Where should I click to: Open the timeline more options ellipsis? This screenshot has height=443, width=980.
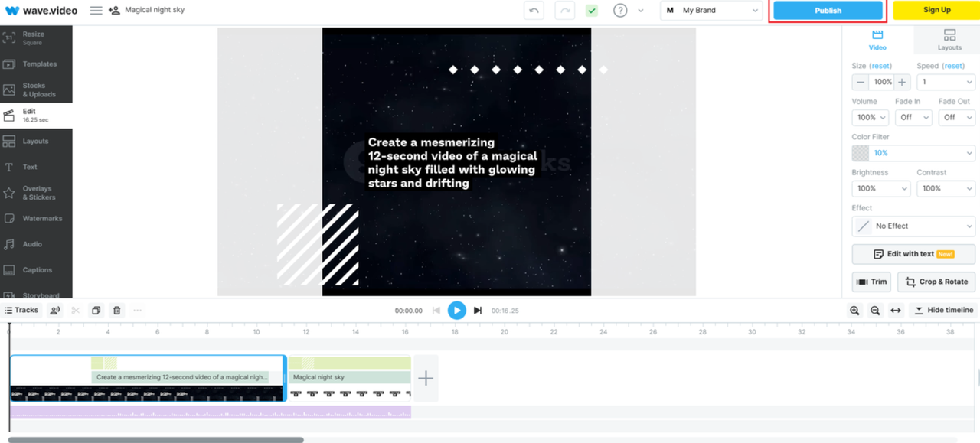pos(137,310)
